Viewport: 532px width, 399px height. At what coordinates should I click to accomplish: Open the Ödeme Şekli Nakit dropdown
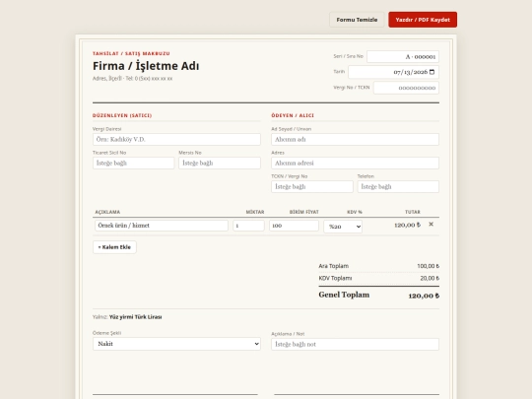176,344
